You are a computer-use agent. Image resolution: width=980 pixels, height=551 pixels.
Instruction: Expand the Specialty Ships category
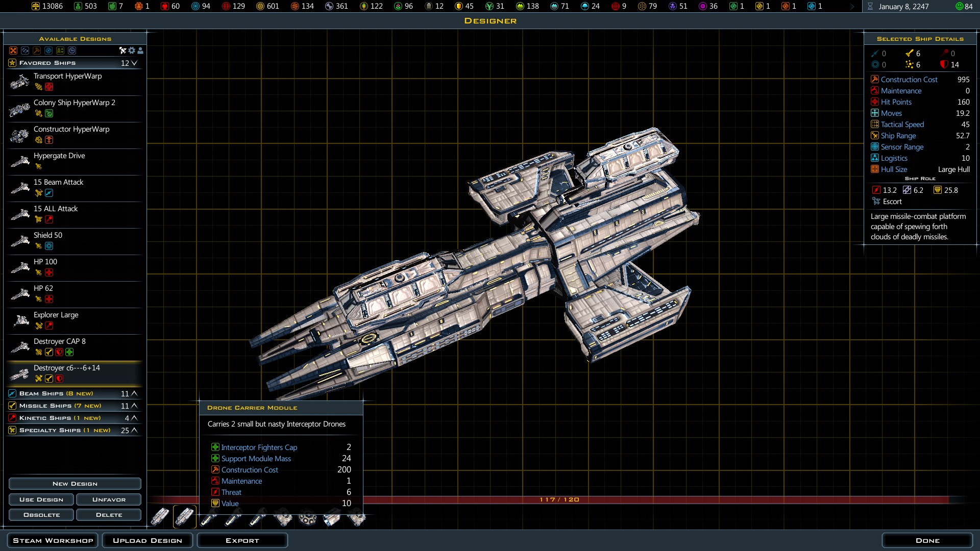tap(134, 430)
